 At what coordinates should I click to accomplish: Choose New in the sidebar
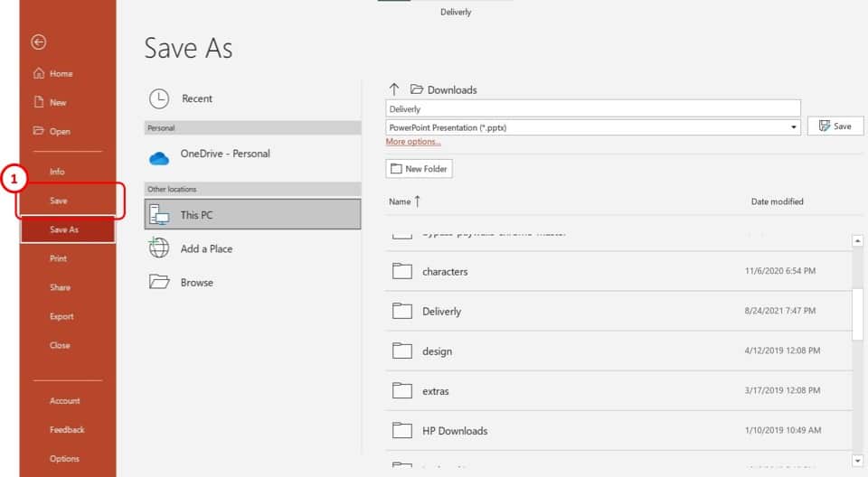(x=58, y=102)
